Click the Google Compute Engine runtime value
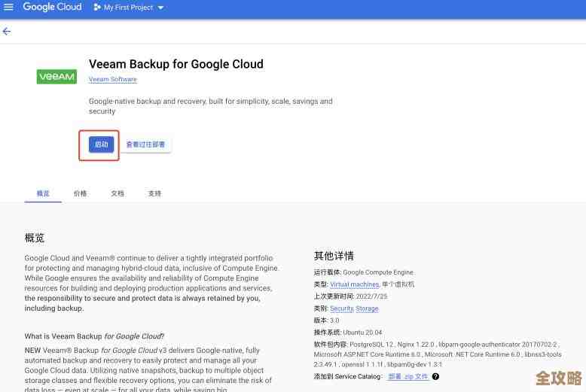 (378, 272)
